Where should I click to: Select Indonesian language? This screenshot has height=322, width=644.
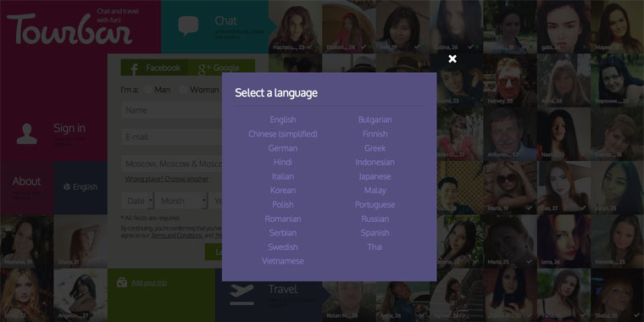[375, 162]
